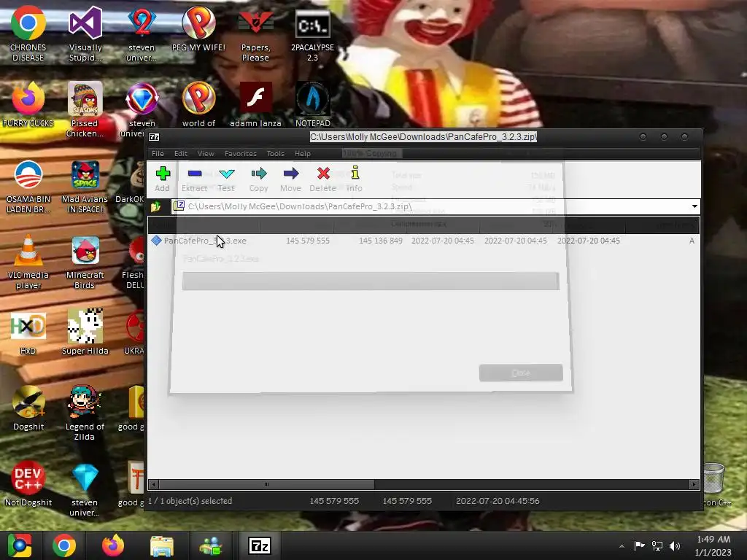
Task: Open the Mad Avians IN SPACE! icon
Action: 85,186
